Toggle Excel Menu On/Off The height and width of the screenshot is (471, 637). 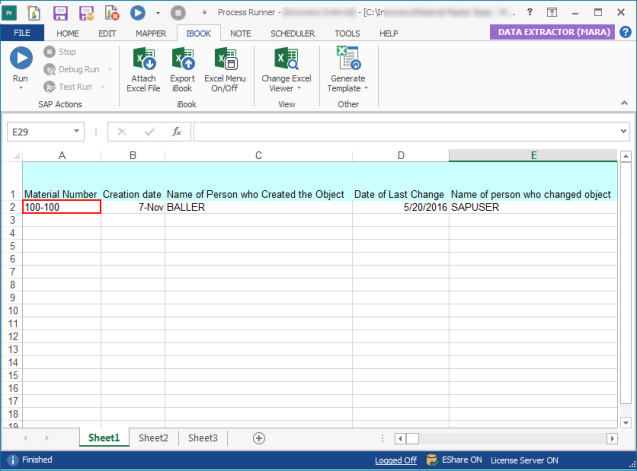tap(225, 69)
